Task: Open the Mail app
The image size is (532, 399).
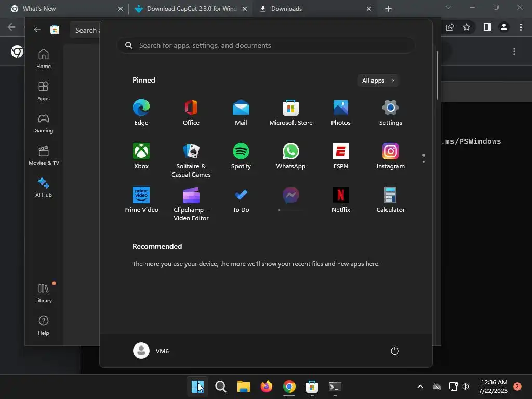Action: point(241,113)
